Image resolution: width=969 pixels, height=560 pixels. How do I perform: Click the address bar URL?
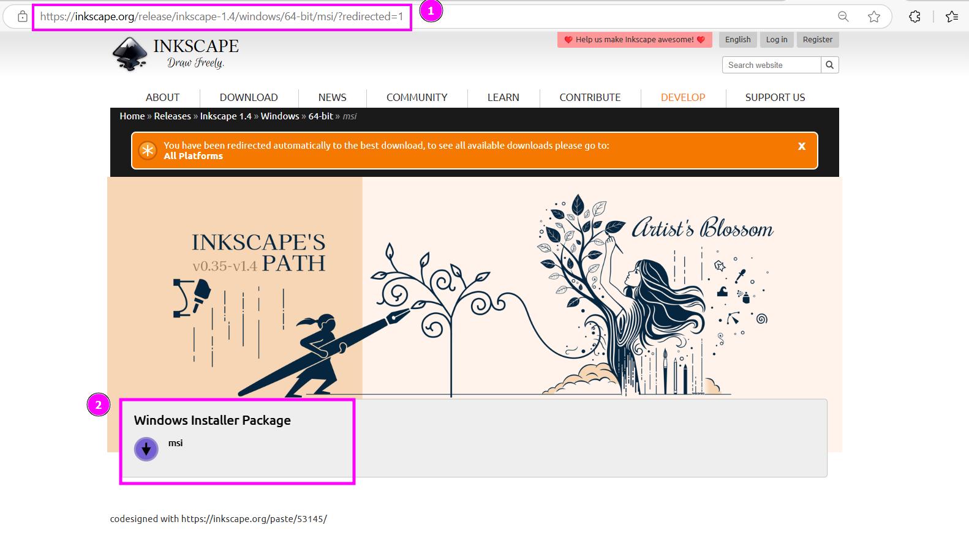222,17
